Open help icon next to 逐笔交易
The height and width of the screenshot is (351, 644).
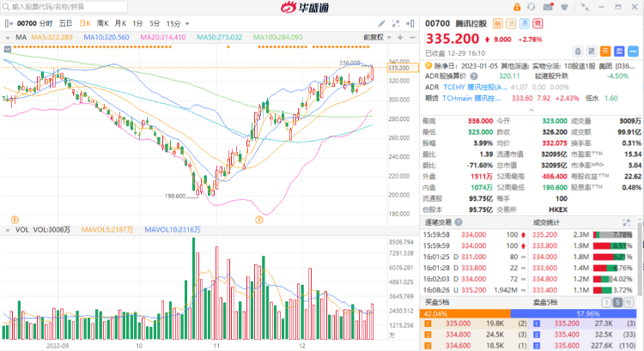[459, 222]
